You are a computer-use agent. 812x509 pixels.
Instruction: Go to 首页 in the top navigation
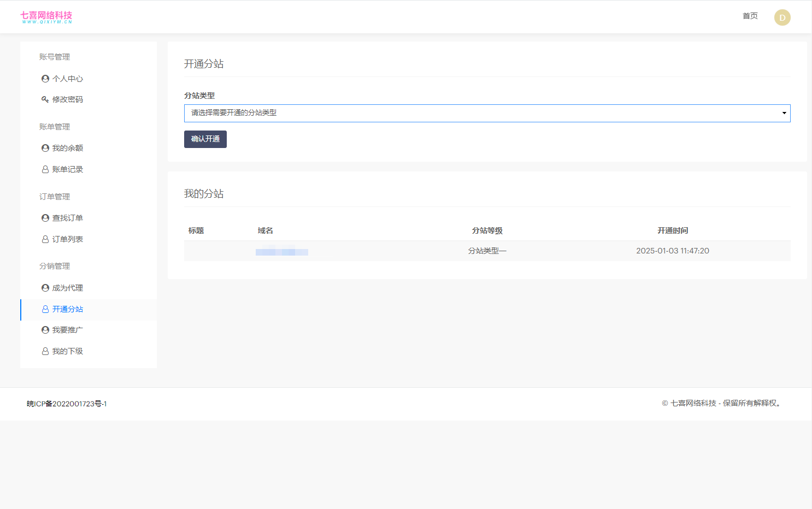click(750, 16)
